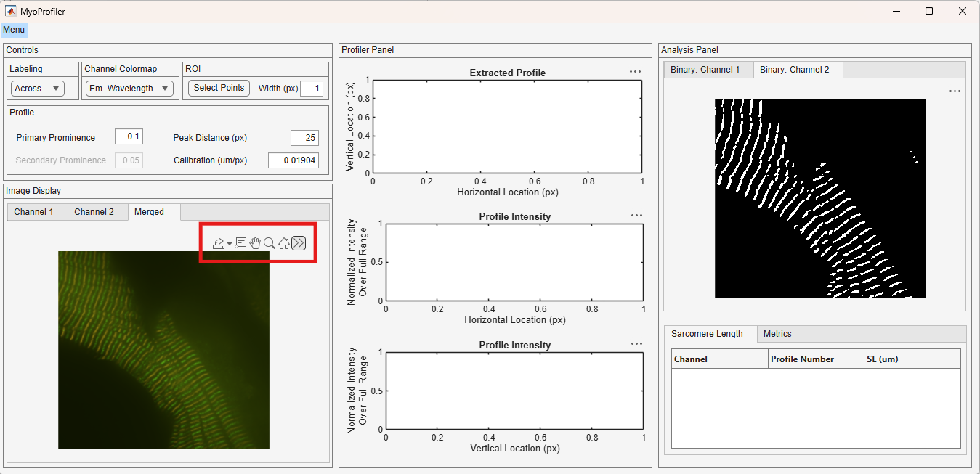Image resolution: width=980 pixels, height=474 pixels.
Task: Click the MATLAB icon in title bar
Action: 11,11
